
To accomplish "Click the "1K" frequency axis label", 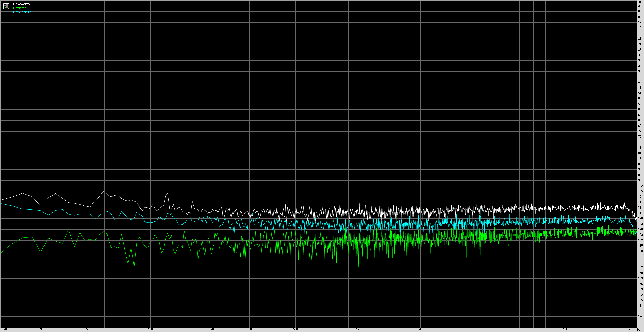I will (358, 329).
